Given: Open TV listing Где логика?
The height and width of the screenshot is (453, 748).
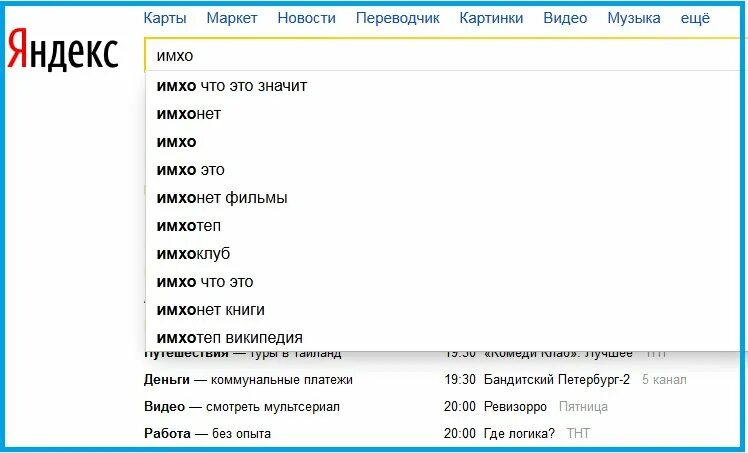Looking at the screenshot, I should pos(519,433).
